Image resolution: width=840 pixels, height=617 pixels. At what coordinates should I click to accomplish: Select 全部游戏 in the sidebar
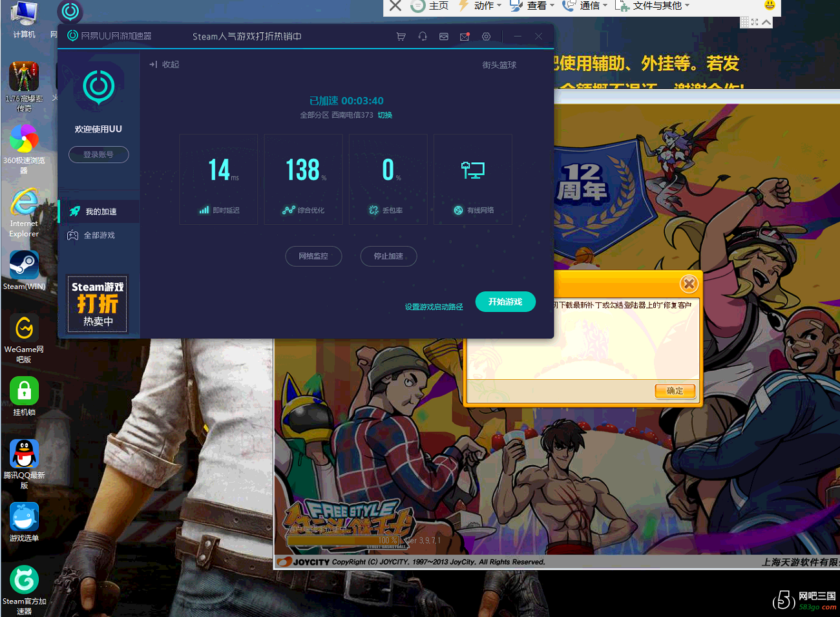[99, 235]
